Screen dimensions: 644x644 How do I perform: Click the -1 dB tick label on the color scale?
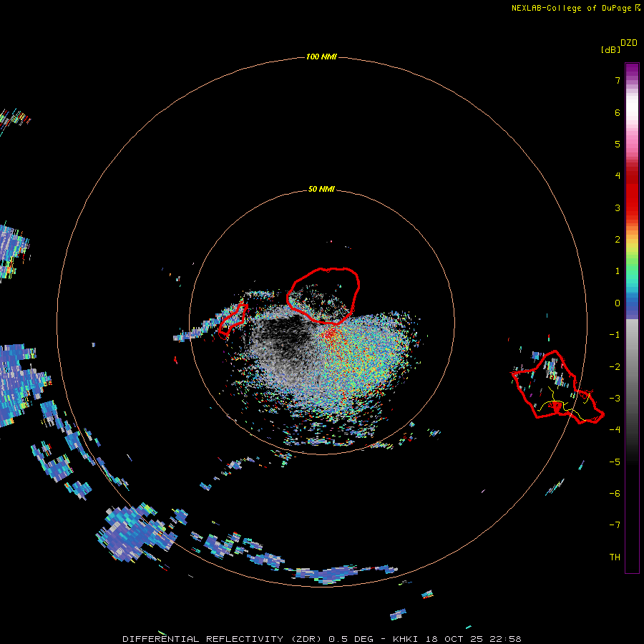point(615,335)
